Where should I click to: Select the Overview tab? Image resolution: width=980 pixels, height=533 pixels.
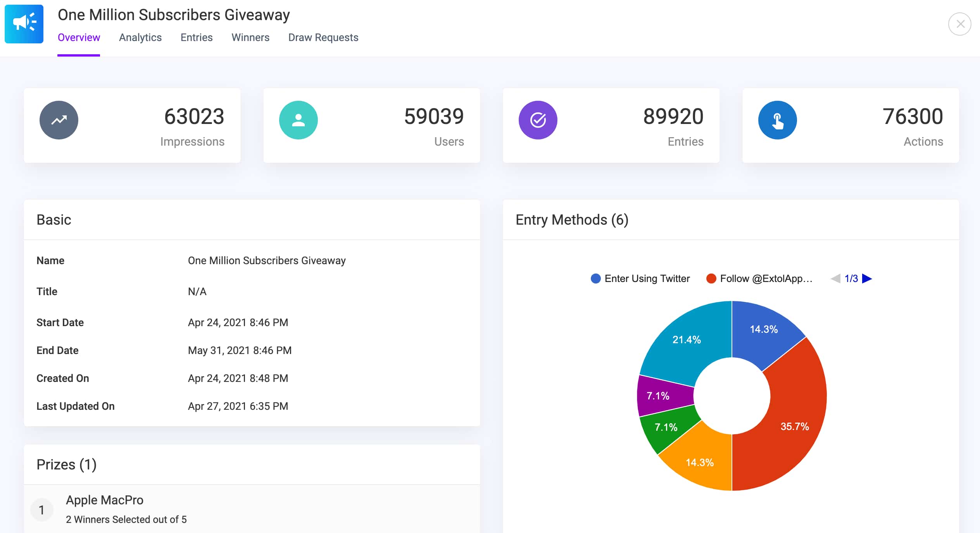[79, 37]
